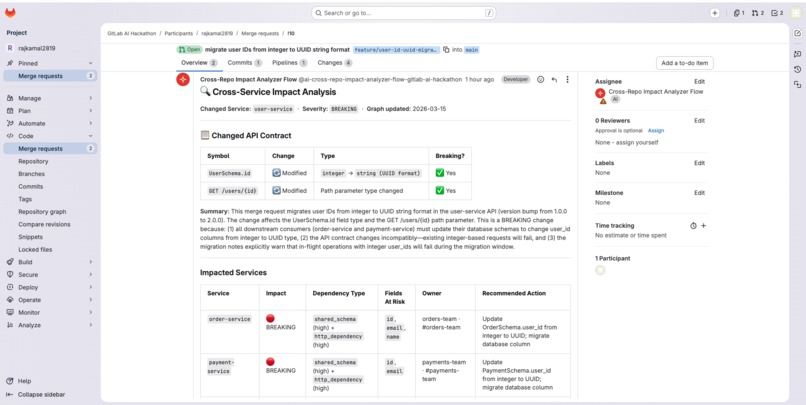Switch to the Changes tab
The width and height of the screenshot is (806, 405).
(x=335, y=63)
